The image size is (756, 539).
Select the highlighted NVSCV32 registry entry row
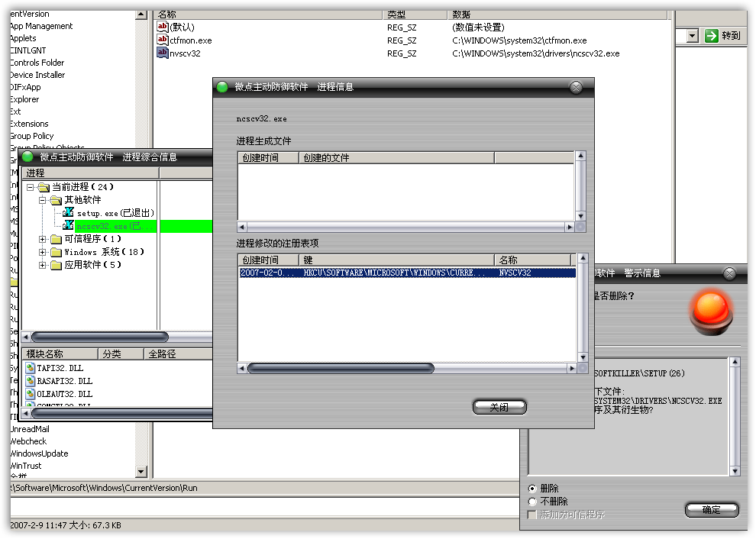408,273
